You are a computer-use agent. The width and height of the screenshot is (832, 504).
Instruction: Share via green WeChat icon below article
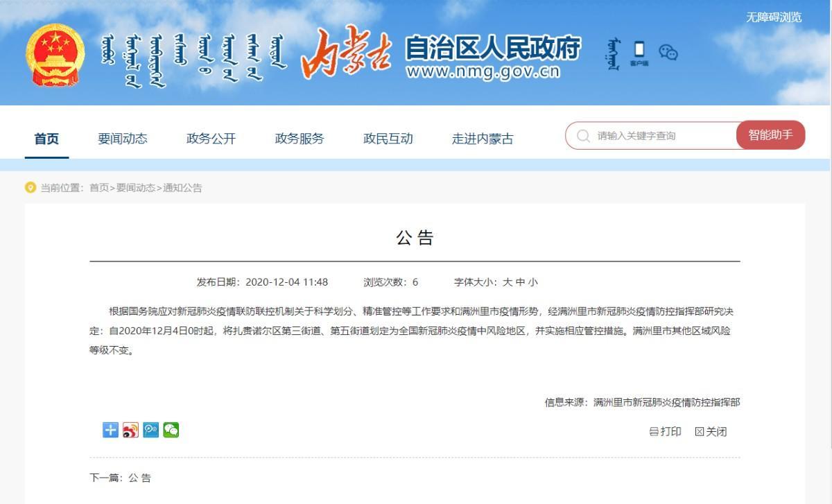(x=171, y=430)
